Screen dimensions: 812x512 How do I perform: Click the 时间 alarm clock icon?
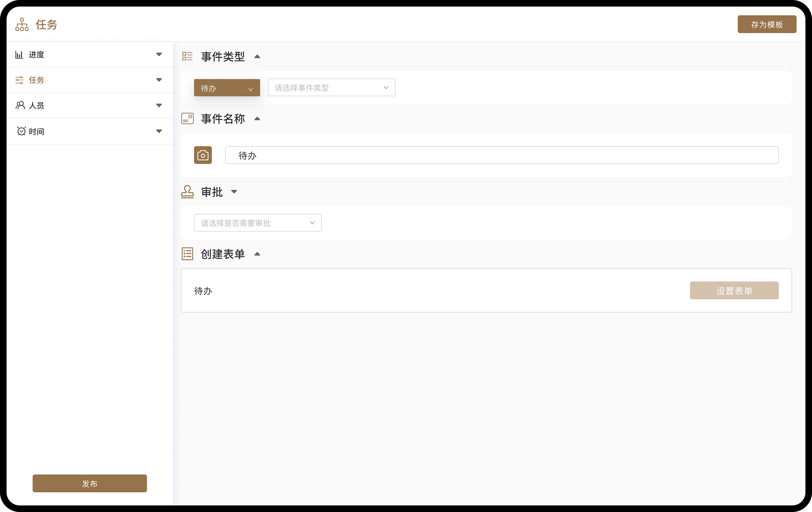pyautogui.click(x=21, y=131)
